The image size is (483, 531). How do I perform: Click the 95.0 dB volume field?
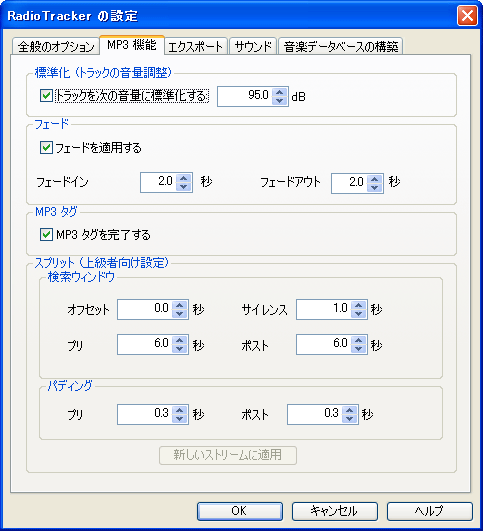[x=245, y=97]
